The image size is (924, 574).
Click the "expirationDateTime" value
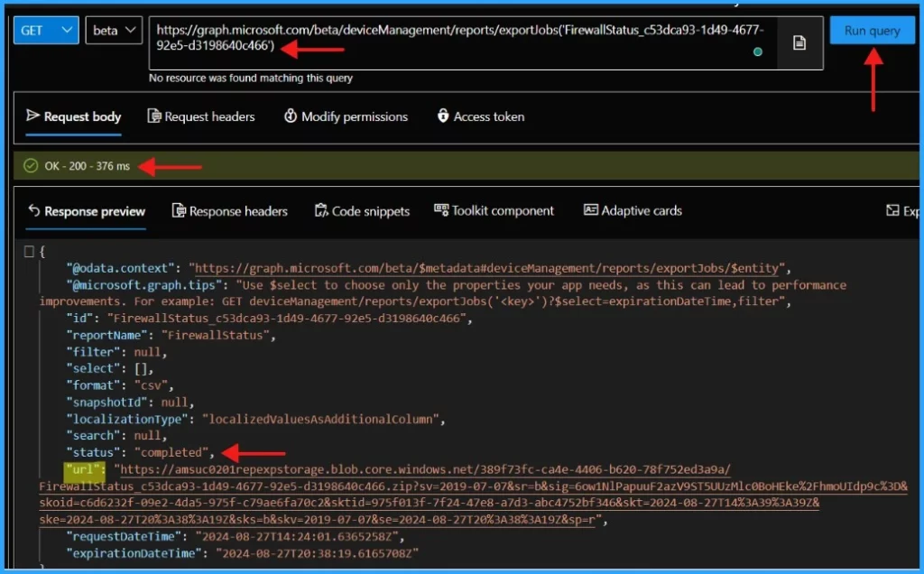pos(317,553)
